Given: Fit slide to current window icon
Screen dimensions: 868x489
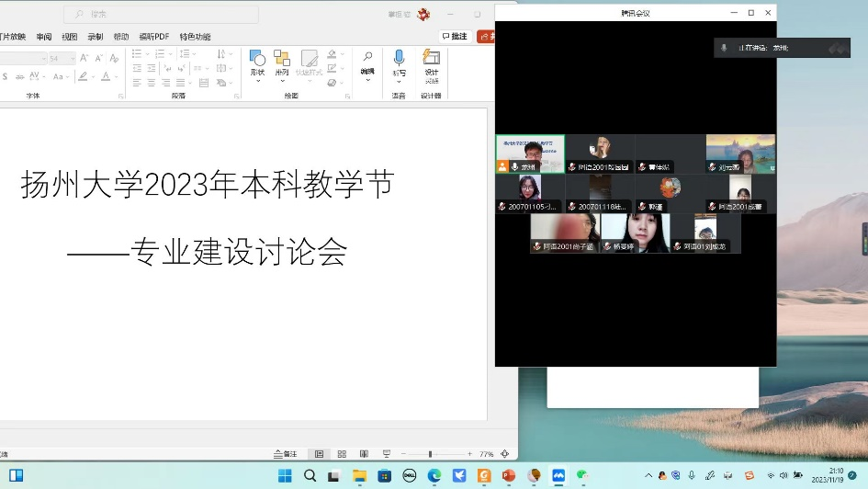Looking at the screenshot, I should 504,454.
